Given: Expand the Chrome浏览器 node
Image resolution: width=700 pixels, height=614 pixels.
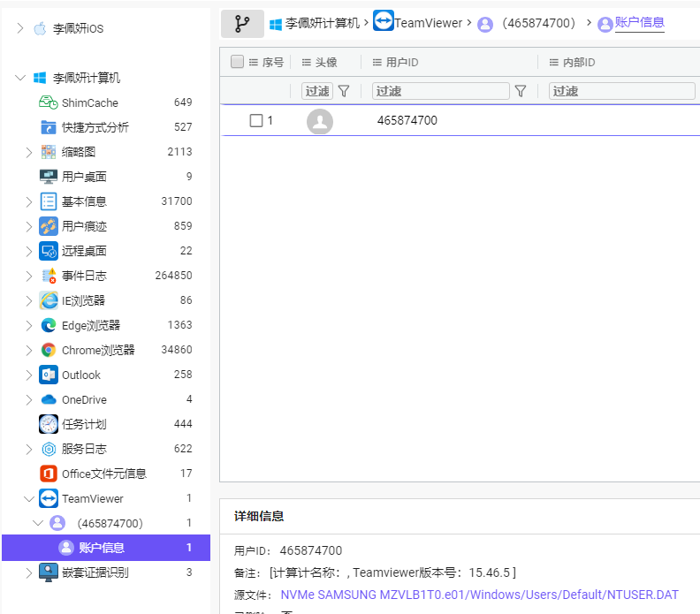Looking at the screenshot, I should click(29, 350).
